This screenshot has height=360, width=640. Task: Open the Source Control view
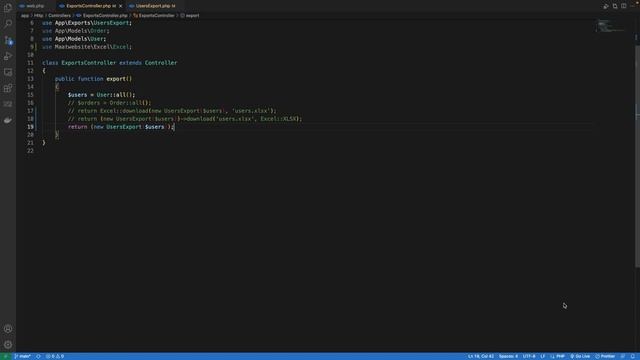pyautogui.click(x=8, y=40)
